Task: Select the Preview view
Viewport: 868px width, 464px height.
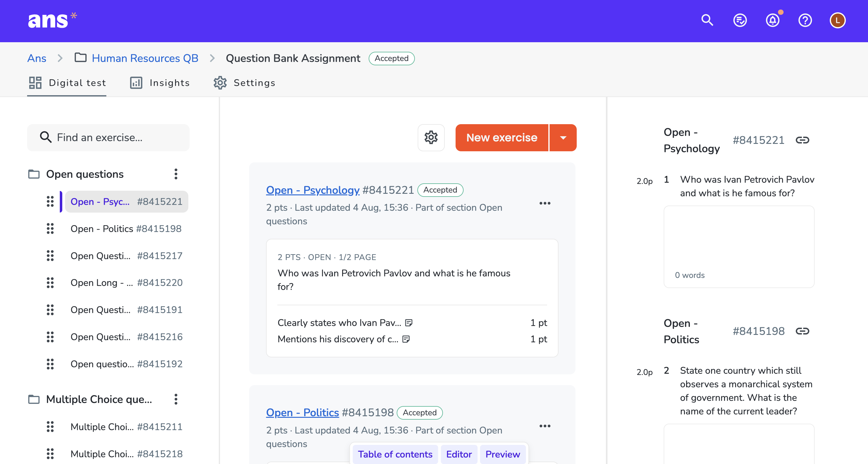Action: coord(503,454)
